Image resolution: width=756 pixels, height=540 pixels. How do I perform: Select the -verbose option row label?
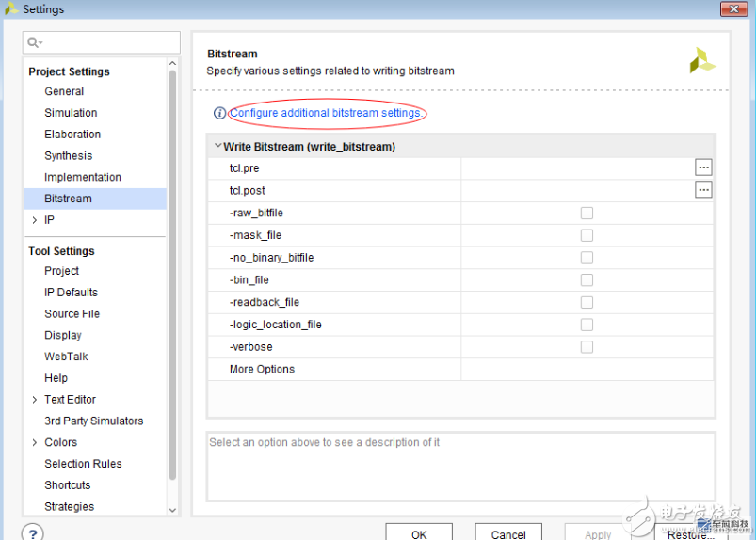point(251,347)
